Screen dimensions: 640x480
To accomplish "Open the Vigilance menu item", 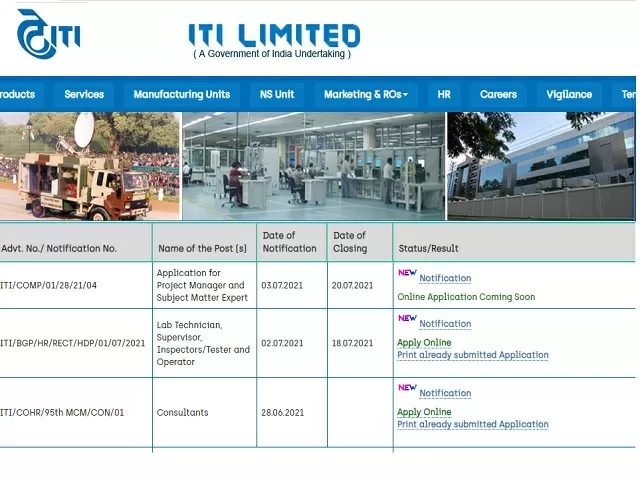I will pyautogui.click(x=569, y=95).
